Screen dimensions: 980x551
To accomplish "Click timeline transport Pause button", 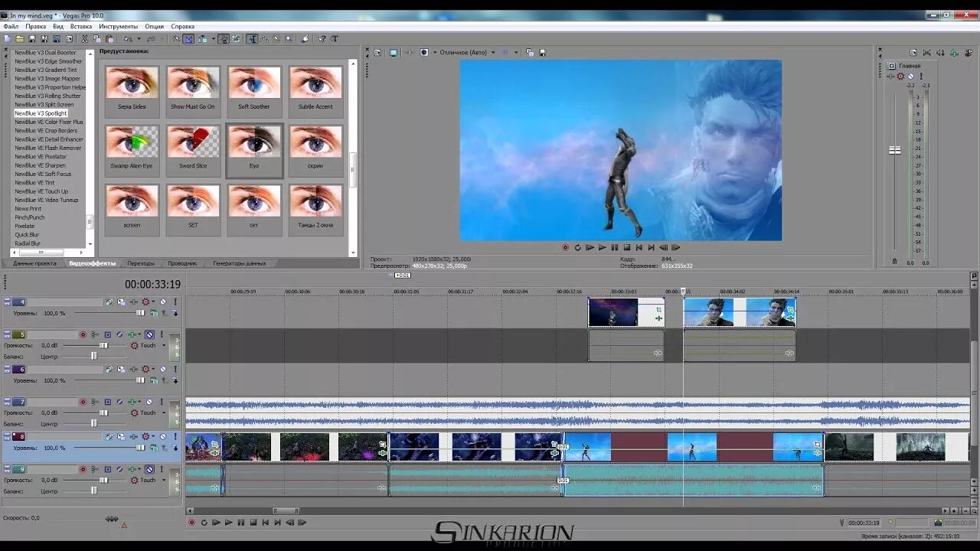I will point(241,523).
